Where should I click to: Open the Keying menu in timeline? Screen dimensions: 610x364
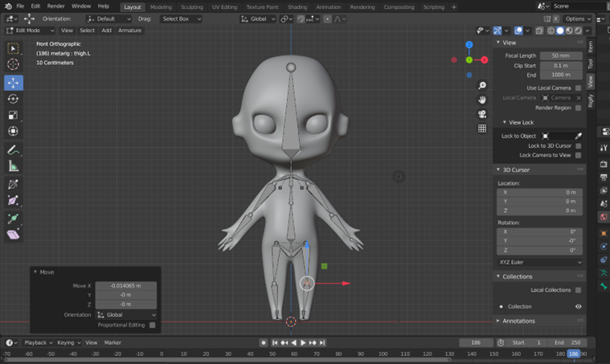coord(68,342)
